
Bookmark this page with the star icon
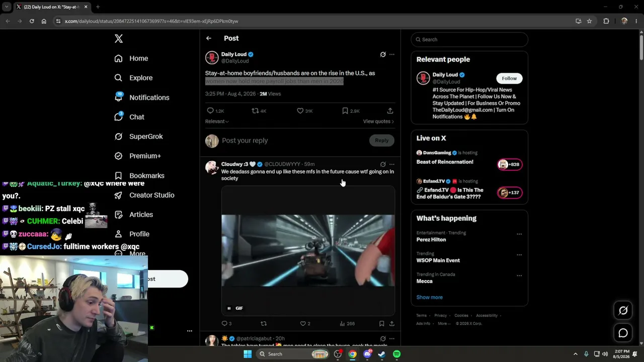(589, 21)
